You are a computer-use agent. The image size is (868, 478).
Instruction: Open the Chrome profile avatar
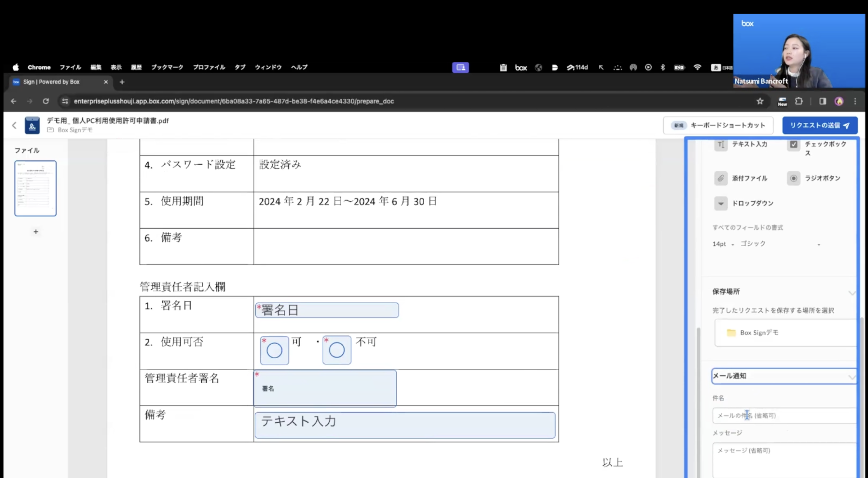[x=839, y=101]
